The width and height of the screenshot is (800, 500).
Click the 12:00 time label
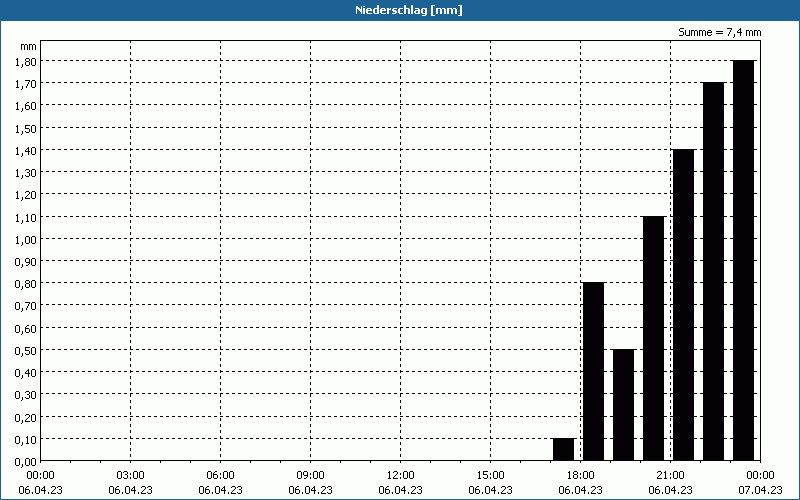click(401, 476)
